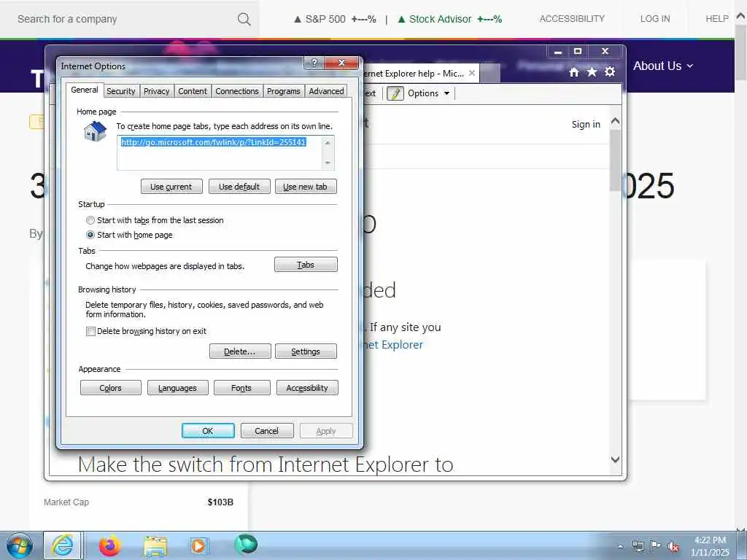Open the Windows Start orb
This screenshot has width=747, height=560.
click(20, 545)
